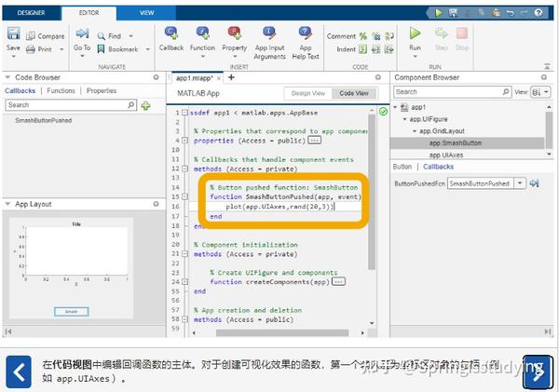The height and width of the screenshot is (392, 559).
Task: Click the Find magnifier icon
Action: click(102, 36)
